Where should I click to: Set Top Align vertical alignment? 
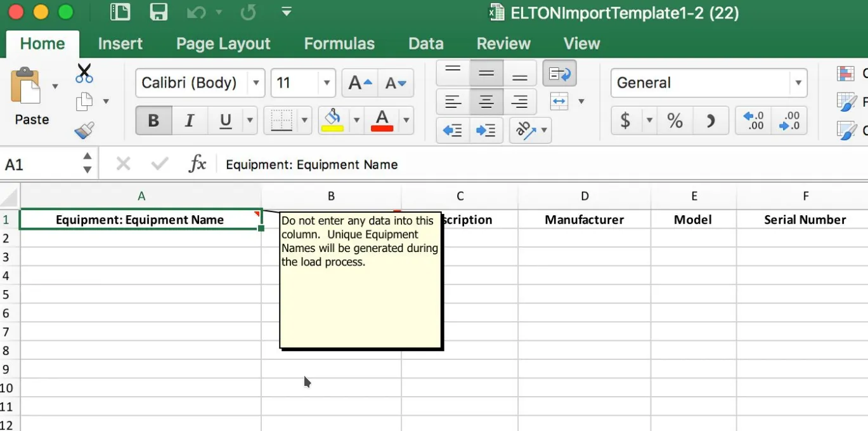click(x=453, y=74)
